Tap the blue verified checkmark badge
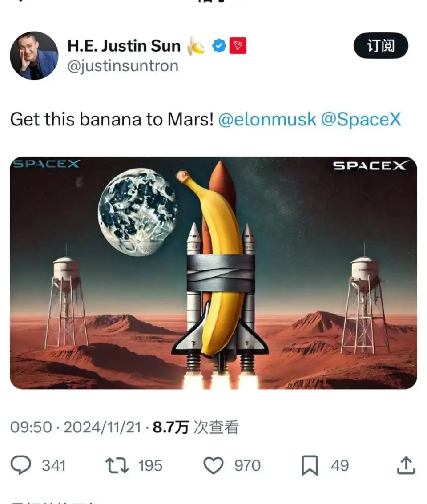This screenshot has width=427, height=504. click(218, 46)
